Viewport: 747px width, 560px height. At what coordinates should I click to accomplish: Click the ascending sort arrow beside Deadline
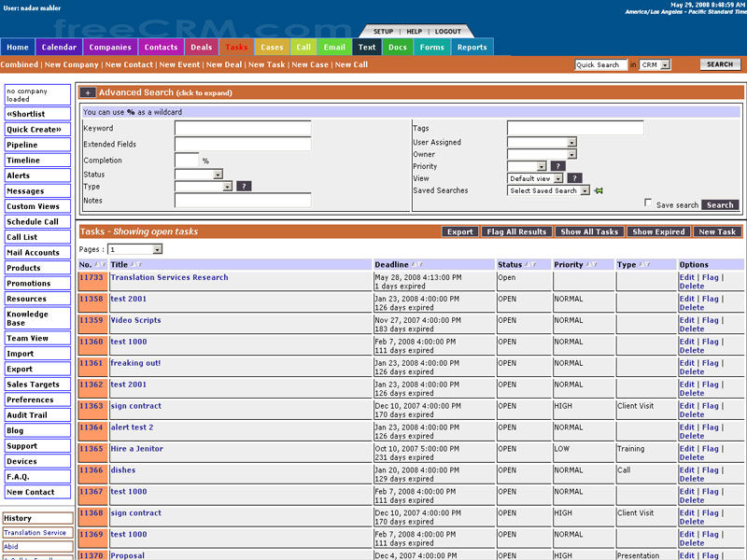click(414, 264)
